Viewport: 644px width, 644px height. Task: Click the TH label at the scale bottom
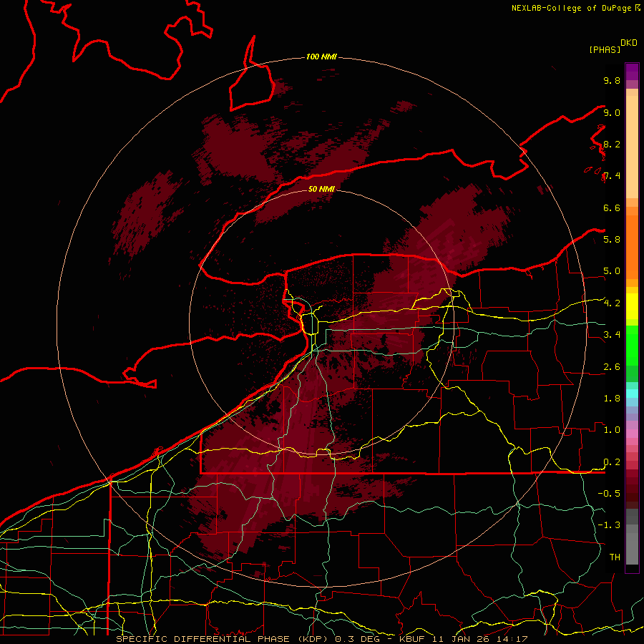coord(615,557)
